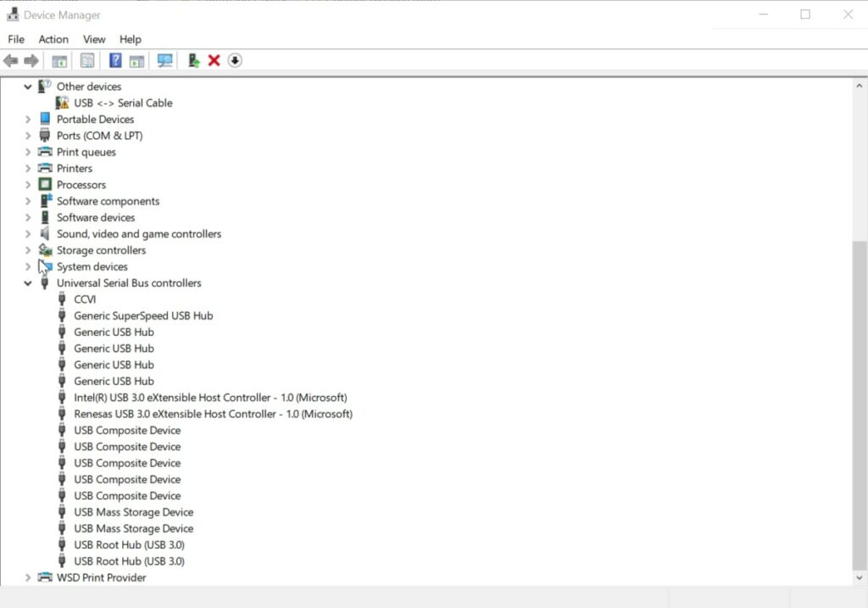Expand the System devices category

(x=28, y=266)
